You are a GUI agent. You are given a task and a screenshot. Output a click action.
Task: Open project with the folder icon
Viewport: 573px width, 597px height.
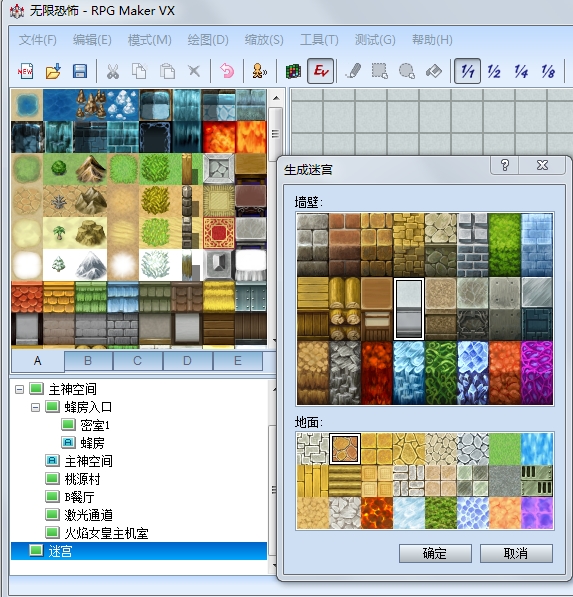(53, 71)
